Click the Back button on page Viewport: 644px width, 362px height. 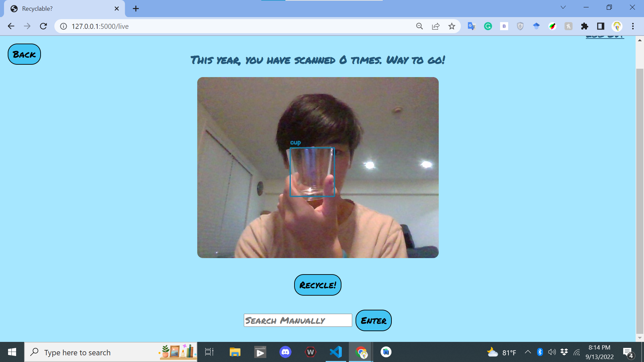tap(24, 54)
